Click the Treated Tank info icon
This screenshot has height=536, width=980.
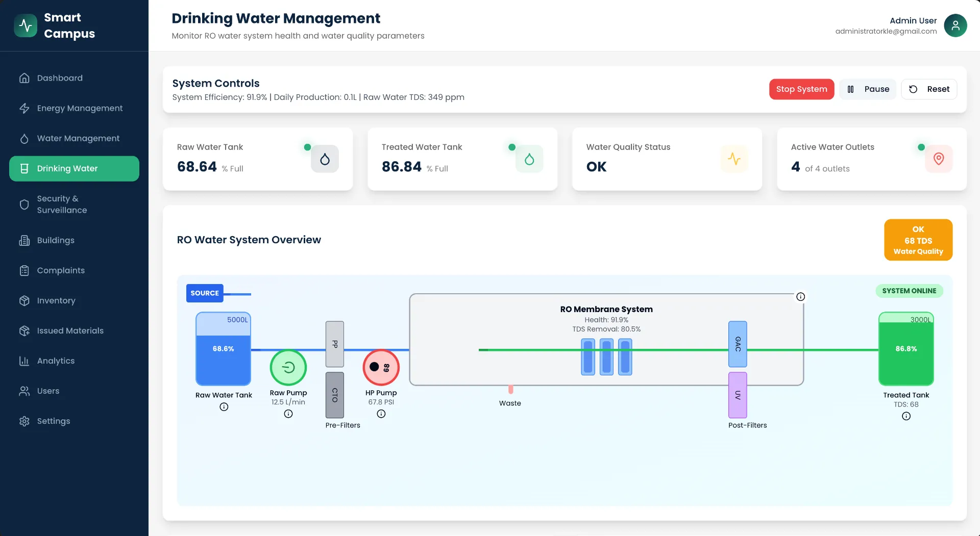coord(906,416)
